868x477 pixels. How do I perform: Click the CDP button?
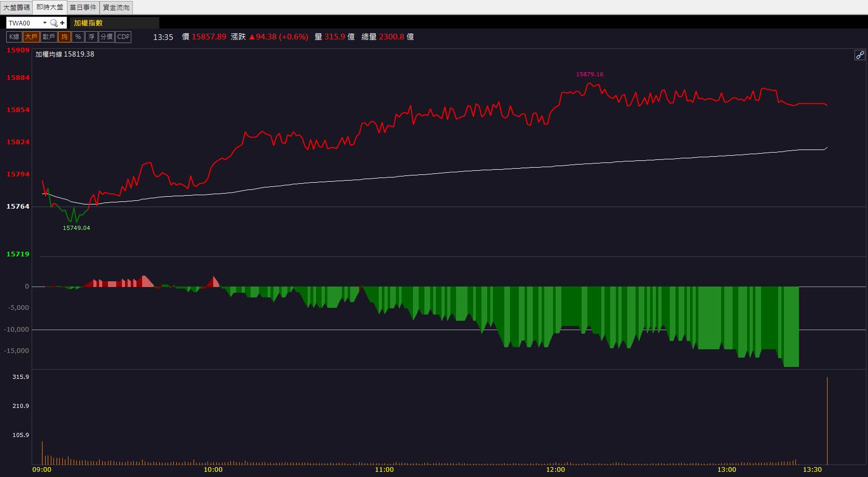tap(123, 37)
